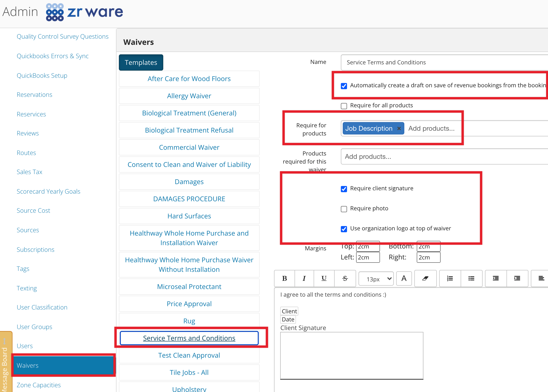Click the Service Terms and Conditions name field
The image size is (548, 392).
444,62
